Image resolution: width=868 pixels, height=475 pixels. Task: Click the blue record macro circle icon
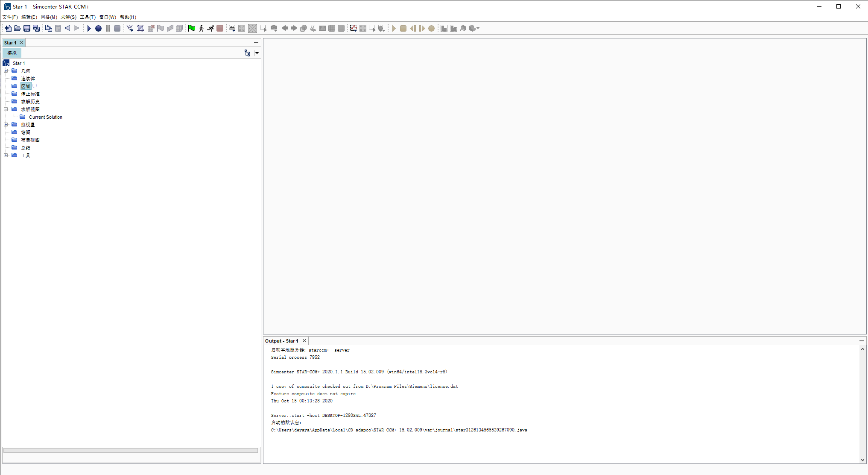[98, 28]
